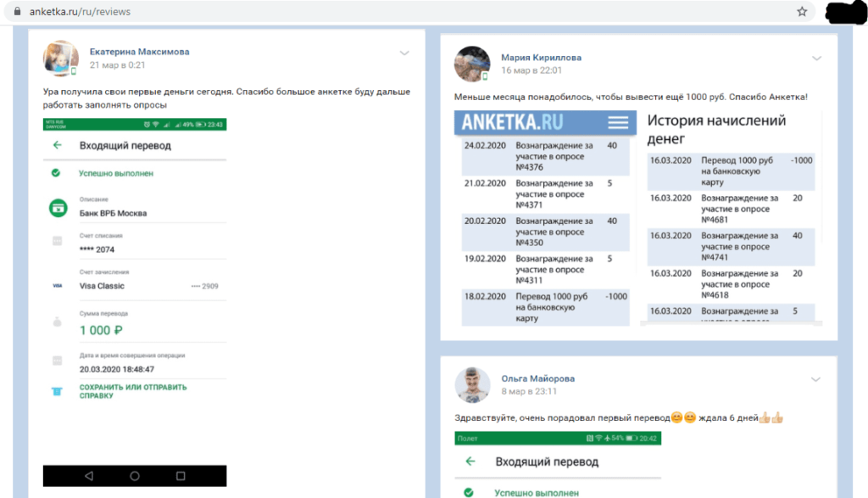Open post date 16 мар в 22:01

click(x=531, y=70)
